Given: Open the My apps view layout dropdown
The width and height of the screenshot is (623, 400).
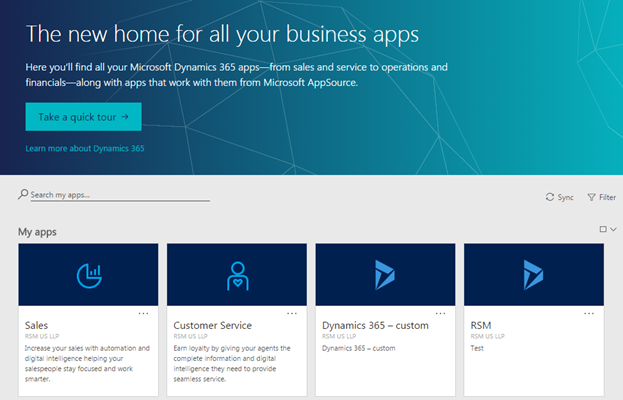Looking at the screenshot, I should [613, 229].
